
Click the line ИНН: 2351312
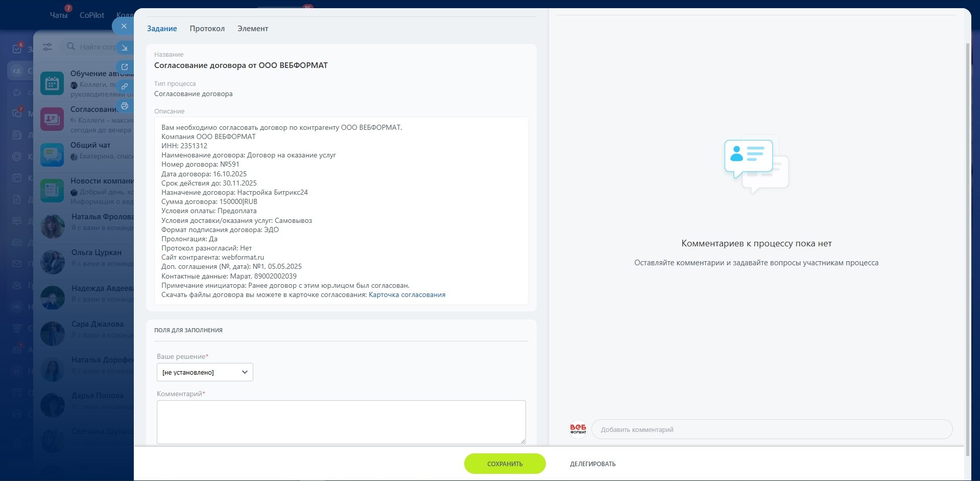(x=184, y=146)
